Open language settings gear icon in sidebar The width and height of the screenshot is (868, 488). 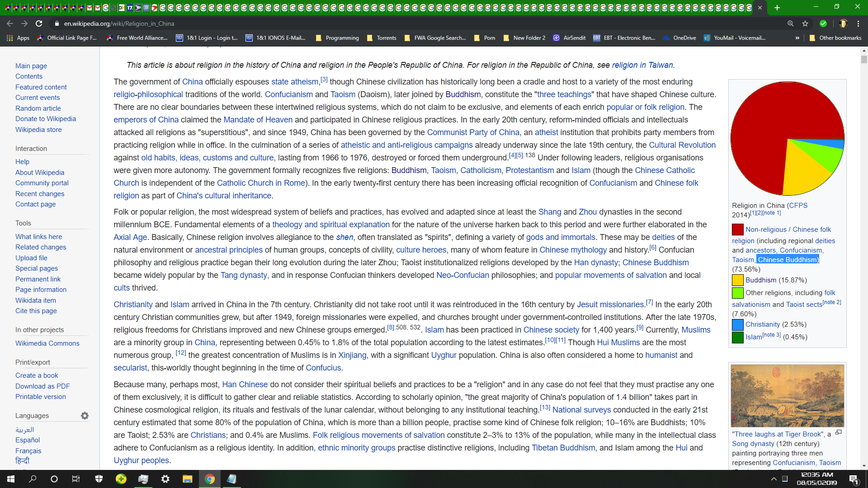pos(85,416)
